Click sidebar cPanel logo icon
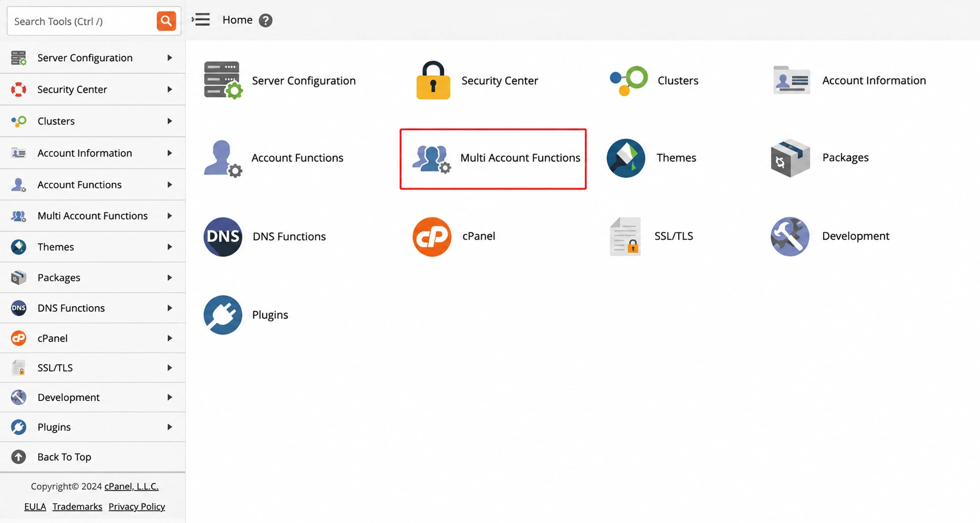 pos(19,338)
